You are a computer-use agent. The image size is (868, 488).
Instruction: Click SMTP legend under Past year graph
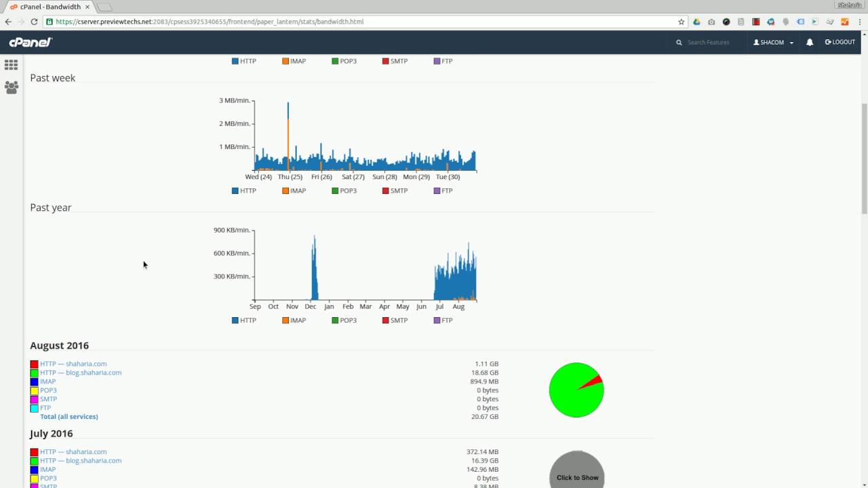pos(395,321)
